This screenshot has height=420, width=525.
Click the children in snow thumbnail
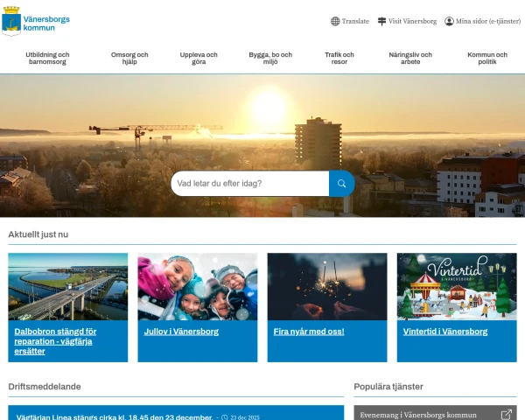click(x=198, y=287)
